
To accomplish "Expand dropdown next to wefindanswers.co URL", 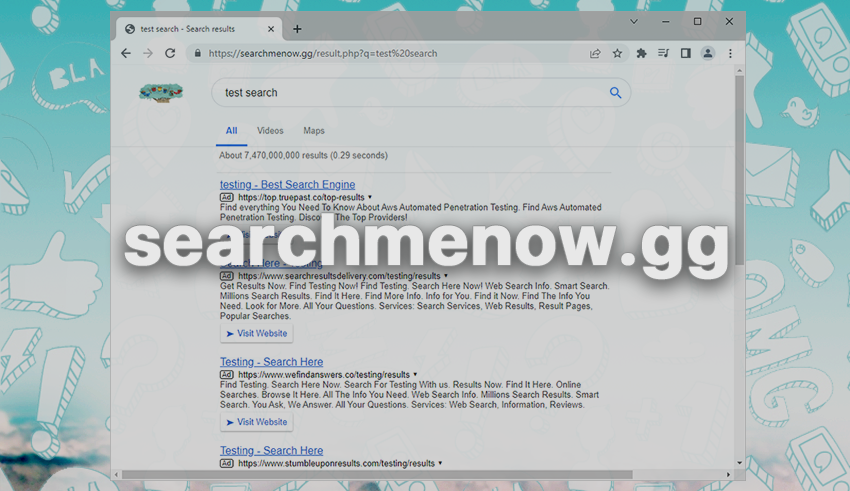I will click(415, 374).
